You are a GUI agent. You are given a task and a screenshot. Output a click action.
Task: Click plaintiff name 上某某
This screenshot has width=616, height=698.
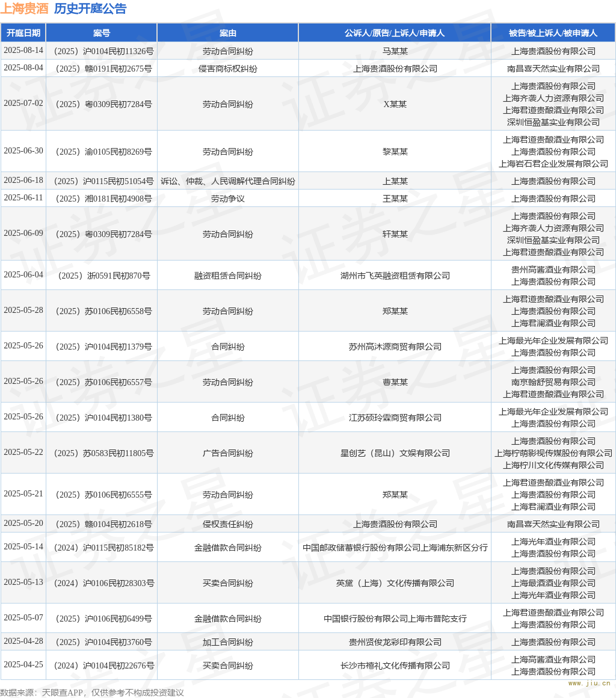pyautogui.click(x=395, y=181)
